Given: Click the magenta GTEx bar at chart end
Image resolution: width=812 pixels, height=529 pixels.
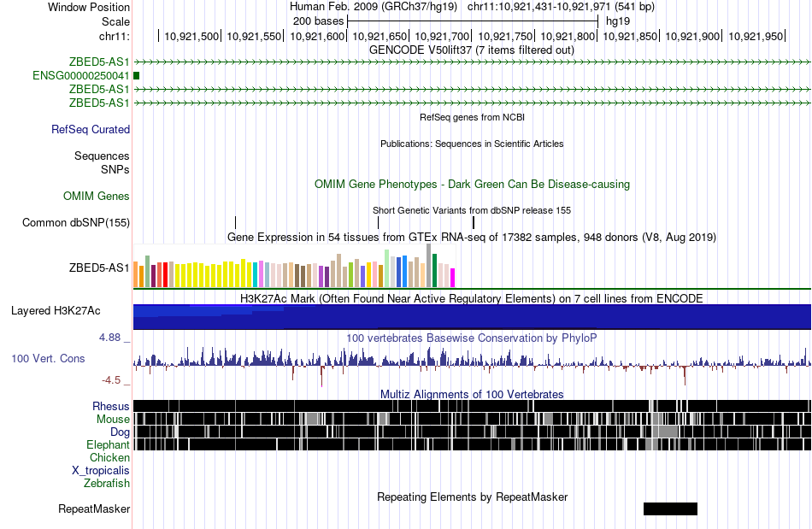Looking at the screenshot, I should (452, 278).
